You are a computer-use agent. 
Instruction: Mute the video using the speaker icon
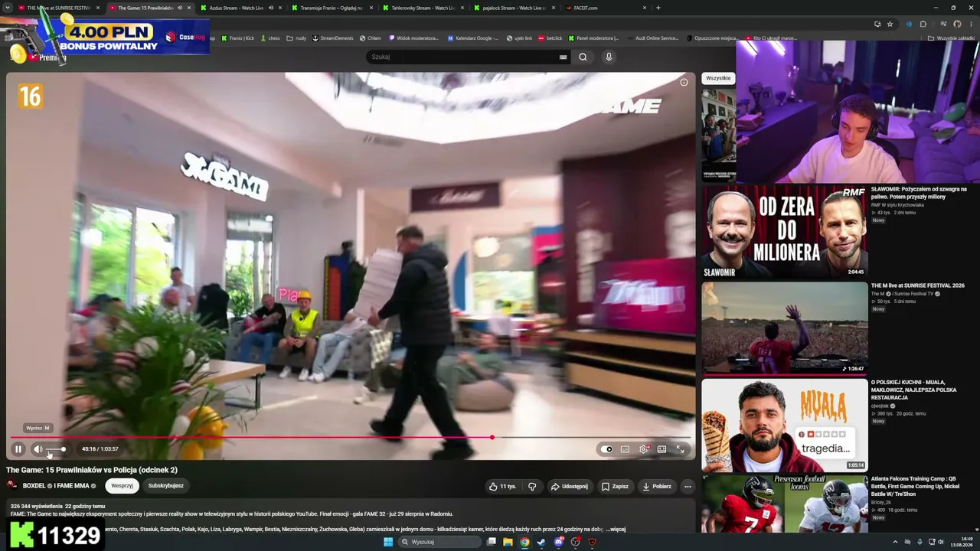pyautogui.click(x=38, y=449)
